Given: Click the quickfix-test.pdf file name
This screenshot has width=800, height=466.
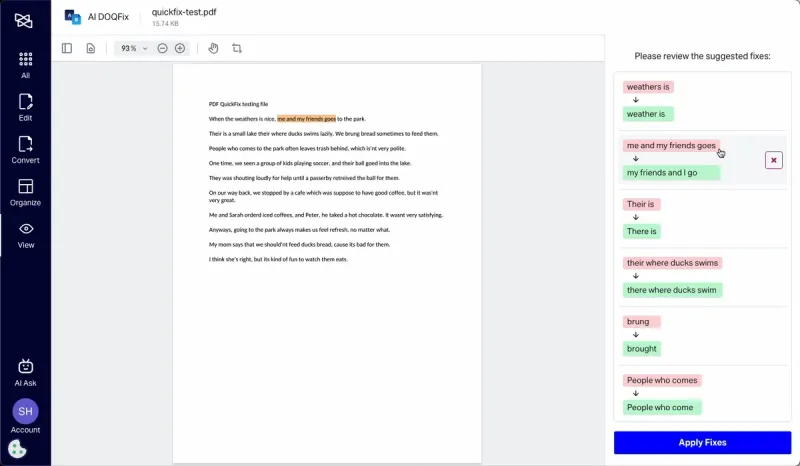Looking at the screenshot, I should point(184,12).
